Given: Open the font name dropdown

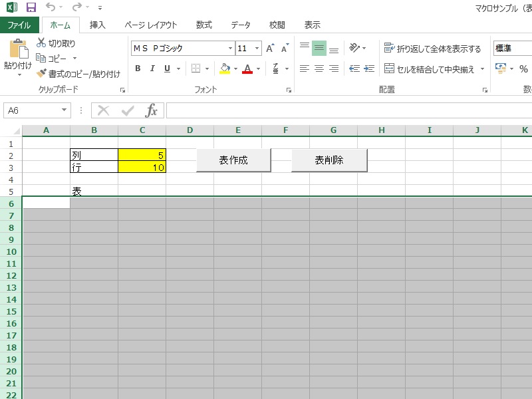Looking at the screenshot, I should (x=230, y=49).
